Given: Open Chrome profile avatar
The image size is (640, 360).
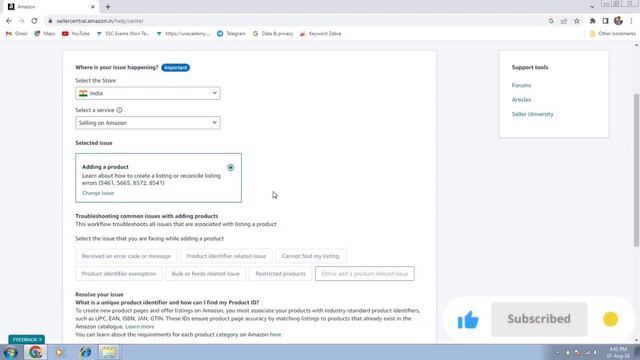Looking at the screenshot, I should (x=618, y=21).
